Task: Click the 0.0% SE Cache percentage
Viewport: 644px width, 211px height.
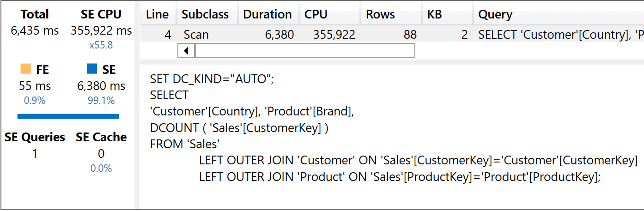Action: (x=101, y=168)
